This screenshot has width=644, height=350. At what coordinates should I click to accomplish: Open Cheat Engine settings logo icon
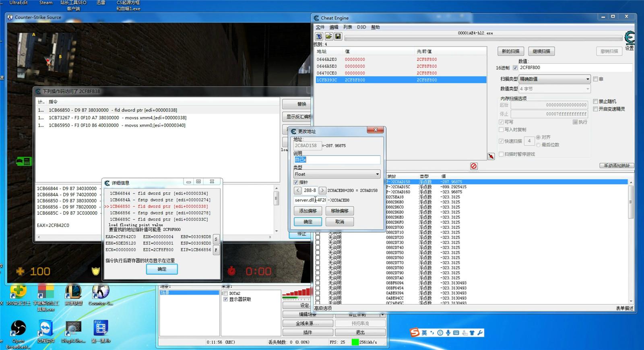(629, 38)
